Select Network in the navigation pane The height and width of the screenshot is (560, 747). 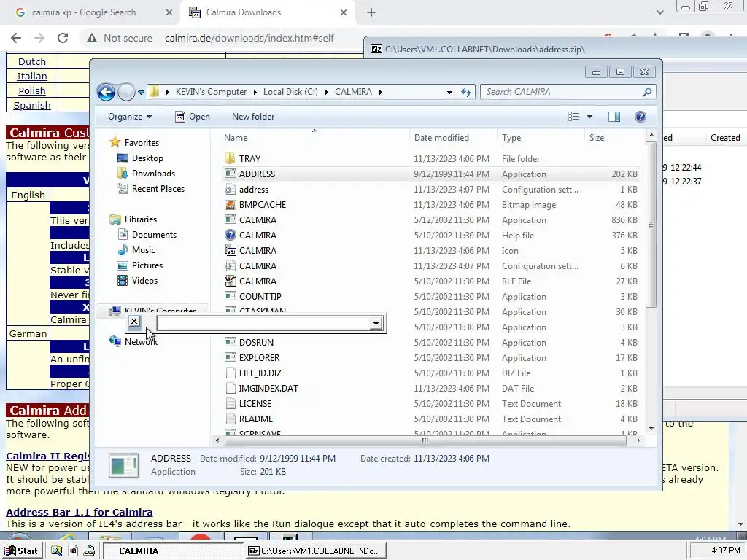click(x=141, y=341)
